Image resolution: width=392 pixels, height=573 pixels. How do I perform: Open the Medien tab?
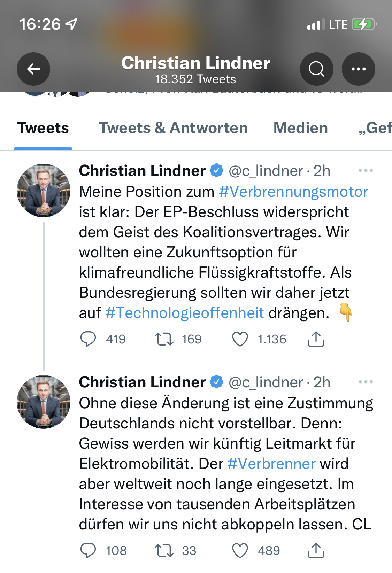pos(300,128)
